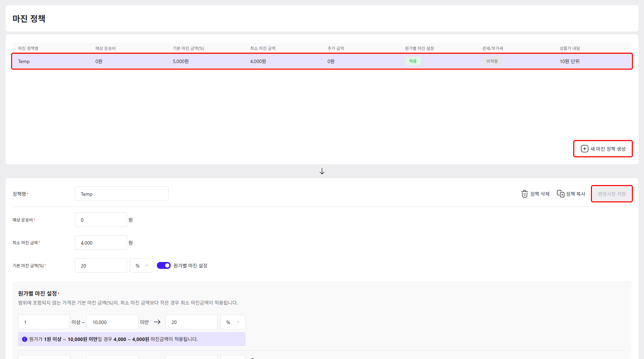Click the 예상 운송비 input field showing 0

tap(101, 220)
